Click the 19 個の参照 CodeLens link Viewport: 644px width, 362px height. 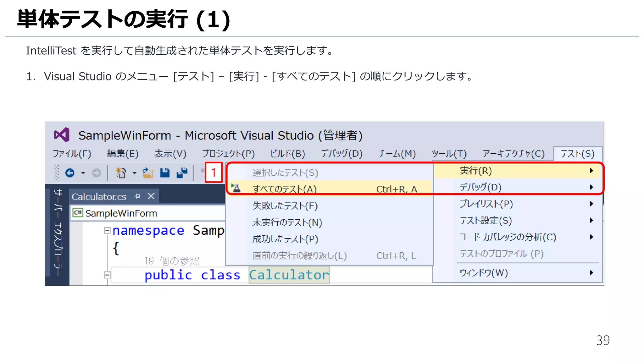tap(172, 261)
